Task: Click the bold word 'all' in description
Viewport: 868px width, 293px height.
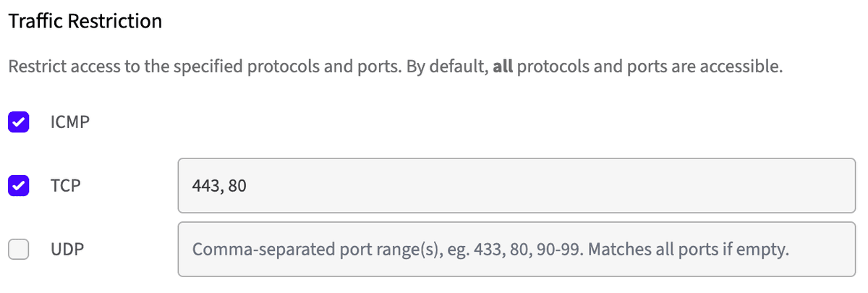Action: (503, 69)
